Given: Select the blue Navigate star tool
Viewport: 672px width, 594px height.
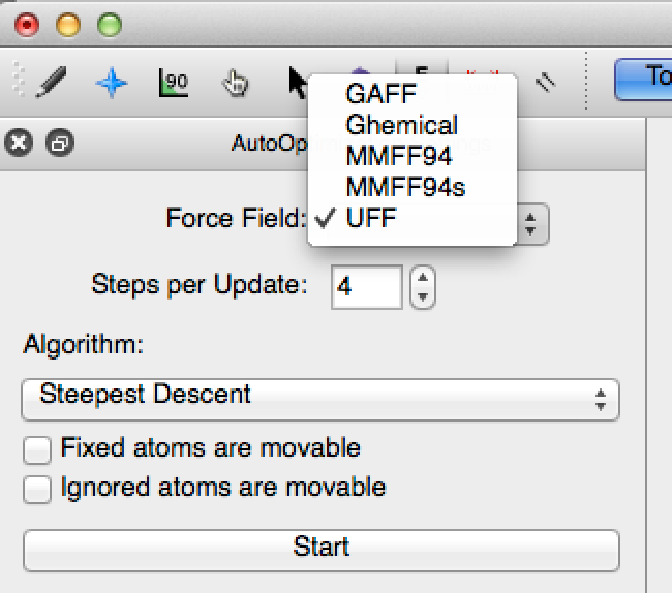Looking at the screenshot, I should click(111, 82).
